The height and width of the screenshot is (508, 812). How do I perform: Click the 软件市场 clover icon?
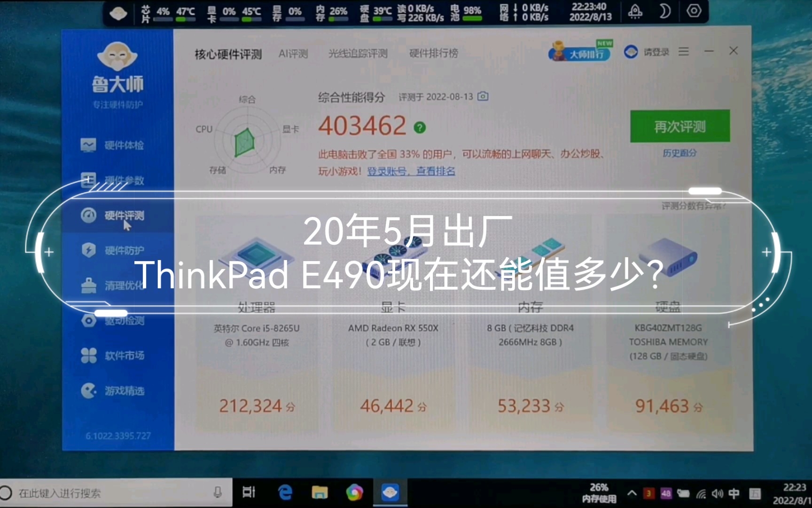click(88, 355)
